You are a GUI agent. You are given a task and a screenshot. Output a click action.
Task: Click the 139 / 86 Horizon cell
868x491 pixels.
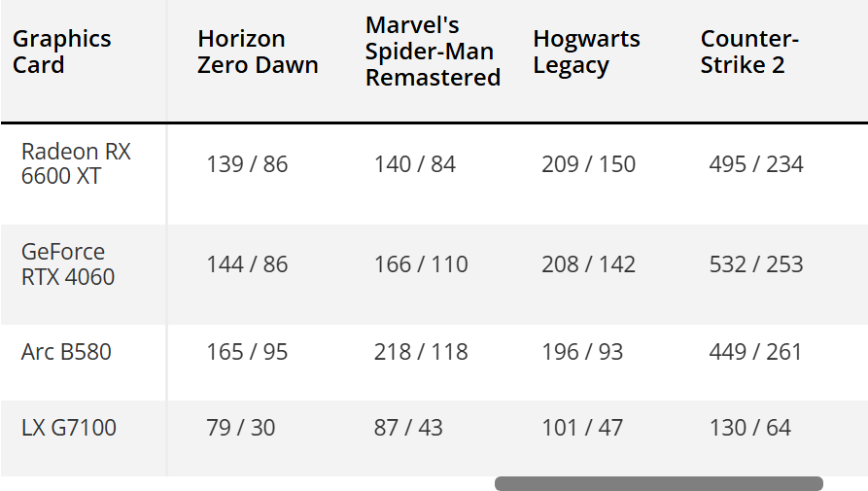pos(247,164)
